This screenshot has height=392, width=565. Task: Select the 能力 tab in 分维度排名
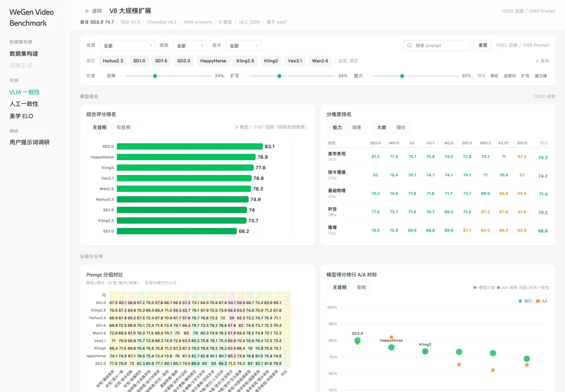pyautogui.click(x=337, y=127)
